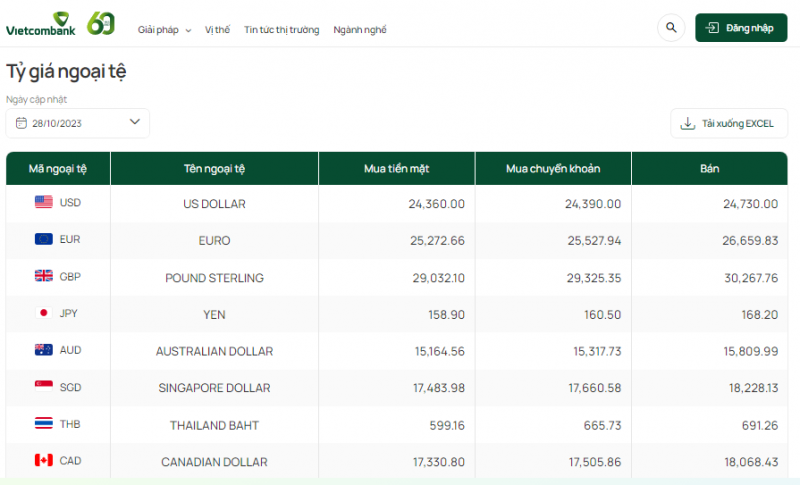
Task: Select the Japan flag icon for JPY
Action: 44,313
